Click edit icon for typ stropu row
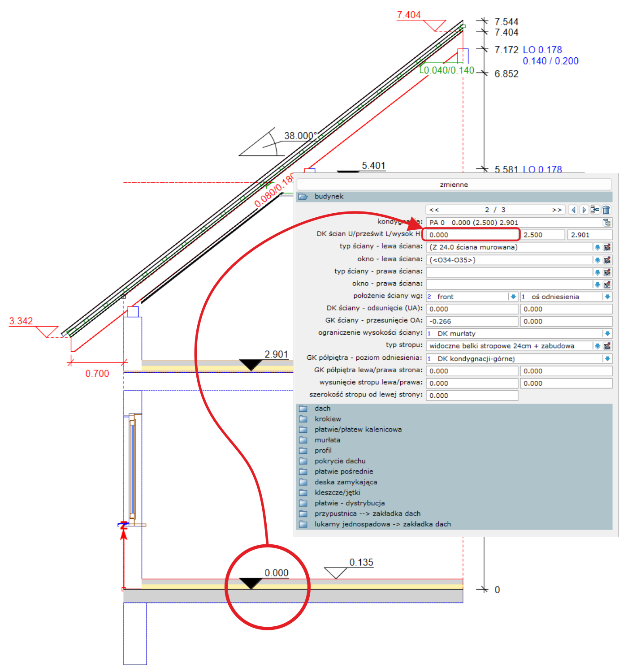619x672 pixels. tap(607, 346)
